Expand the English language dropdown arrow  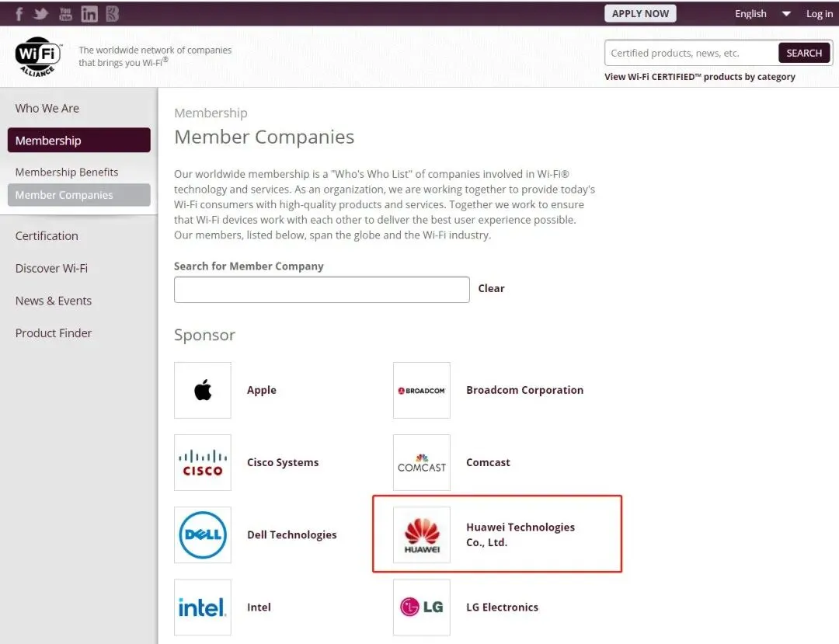786,14
